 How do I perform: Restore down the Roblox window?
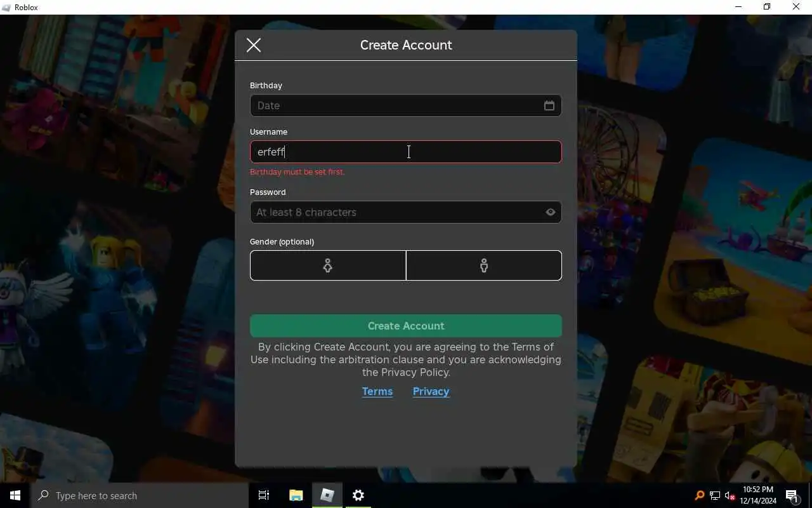[x=767, y=7]
